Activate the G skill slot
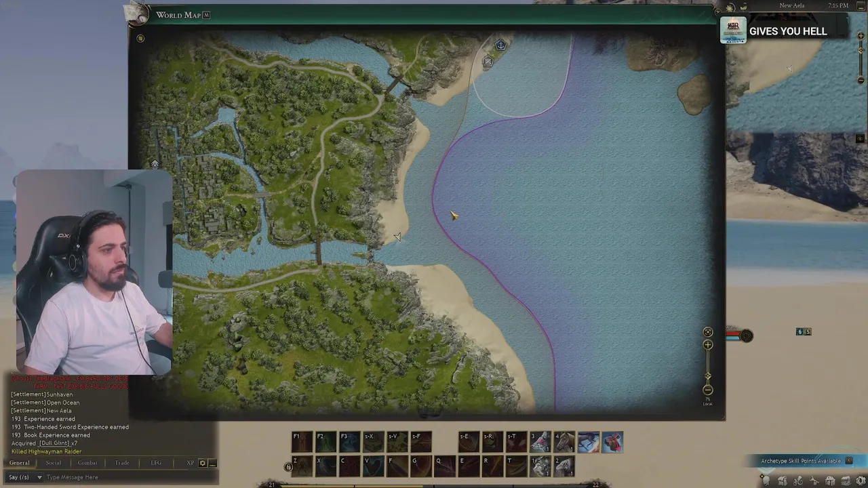 point(420,466)
